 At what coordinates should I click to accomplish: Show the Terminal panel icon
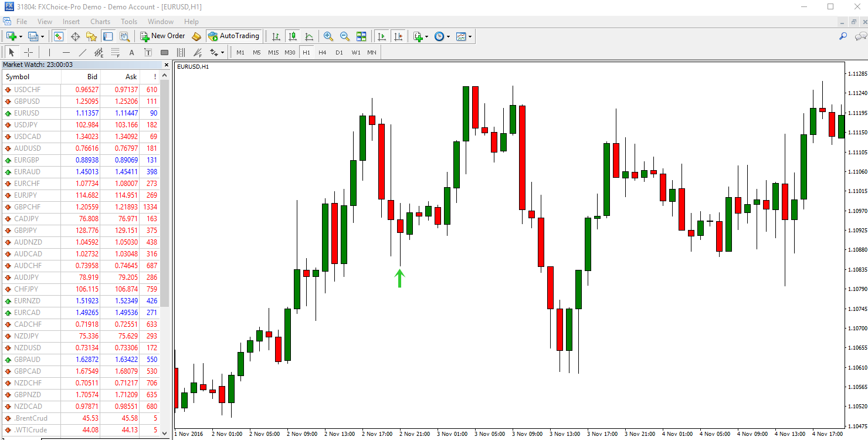108,36
